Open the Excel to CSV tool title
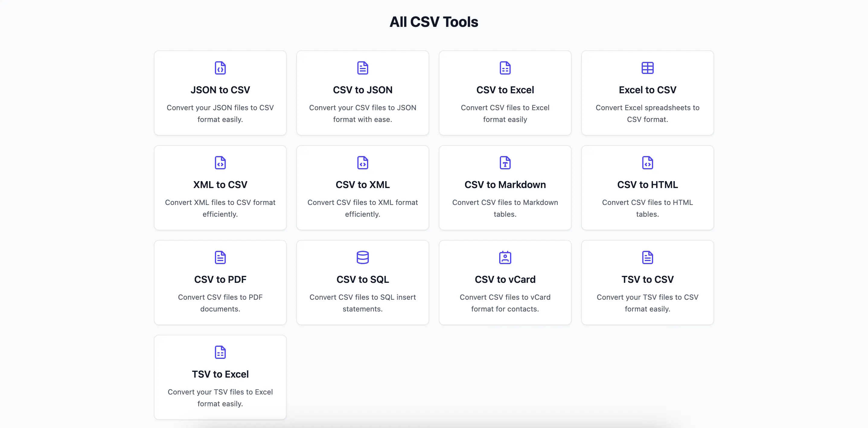 [647, 90]
